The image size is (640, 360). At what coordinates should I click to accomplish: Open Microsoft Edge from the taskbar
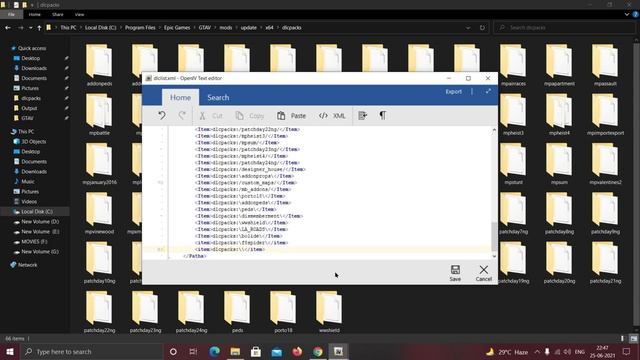click(x=214, y=351)
